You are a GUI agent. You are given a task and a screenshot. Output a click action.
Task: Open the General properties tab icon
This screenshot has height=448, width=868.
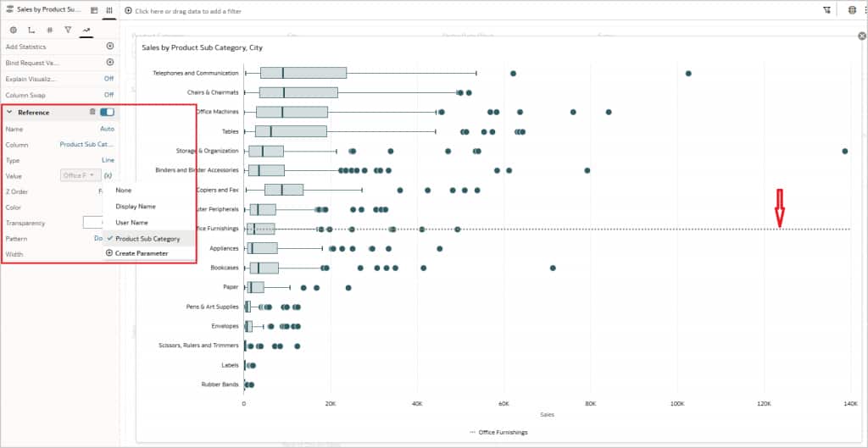click(x=13, y=30)
